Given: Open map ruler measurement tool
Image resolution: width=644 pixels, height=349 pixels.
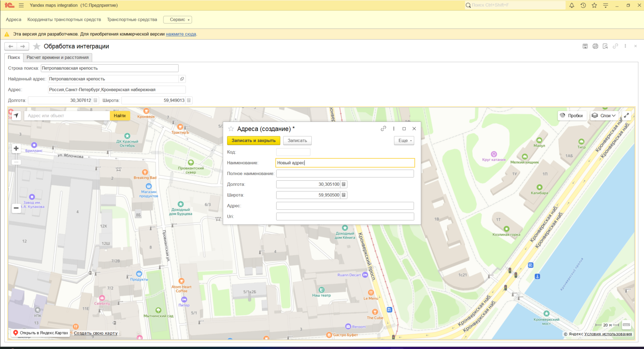Looking at the screenshot, I should pos(626,325).
